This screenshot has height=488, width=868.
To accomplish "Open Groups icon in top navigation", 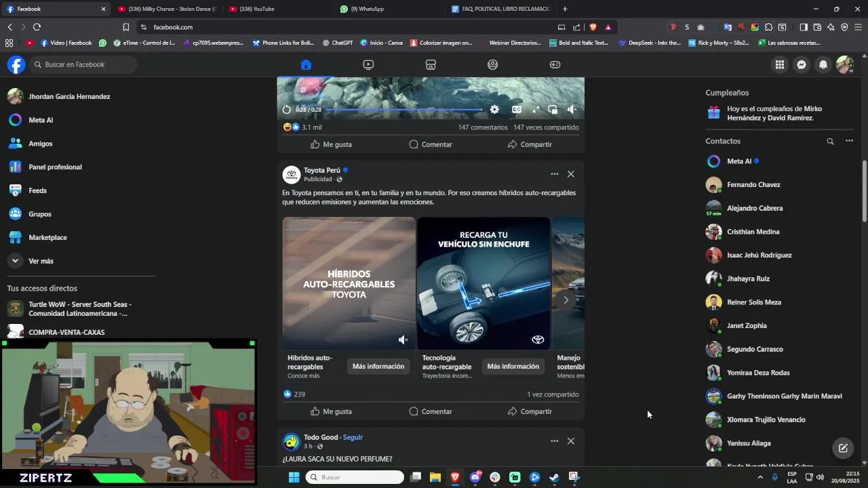I will click(x=493, y=64).
